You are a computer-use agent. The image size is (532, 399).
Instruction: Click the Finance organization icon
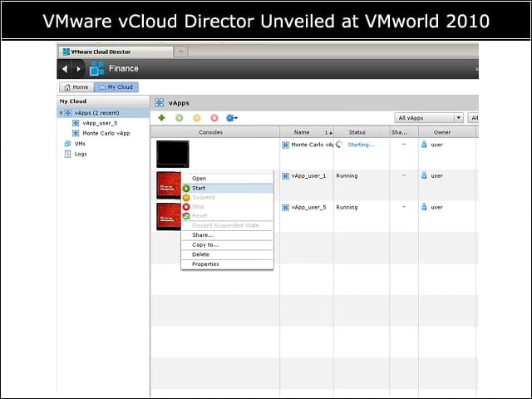click(x=96, y=68)
